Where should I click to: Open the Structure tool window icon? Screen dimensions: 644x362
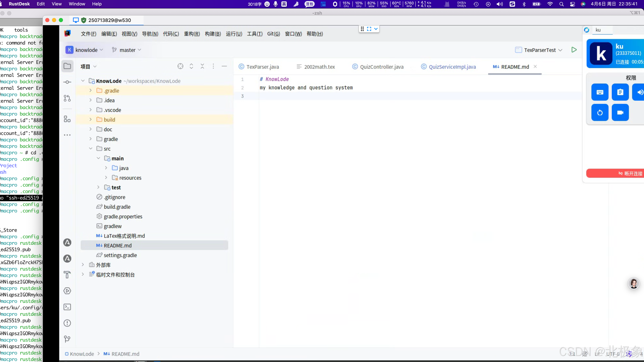pyautogui.click(x=67, y=119)
